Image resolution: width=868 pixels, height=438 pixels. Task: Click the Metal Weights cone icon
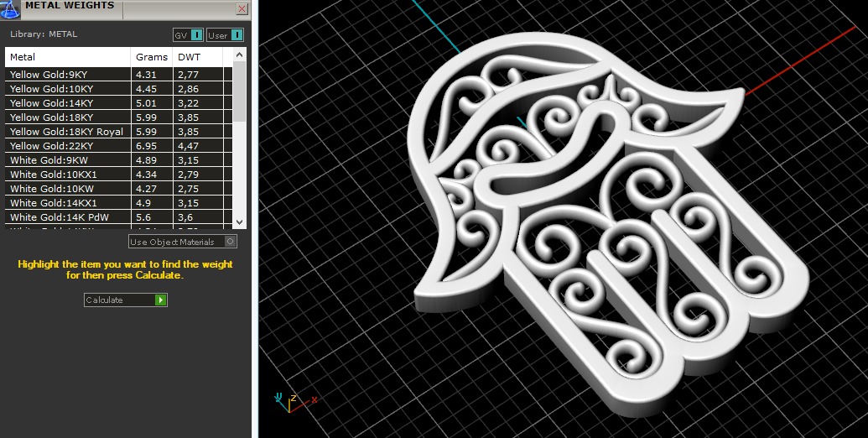(x=10, y=9)
